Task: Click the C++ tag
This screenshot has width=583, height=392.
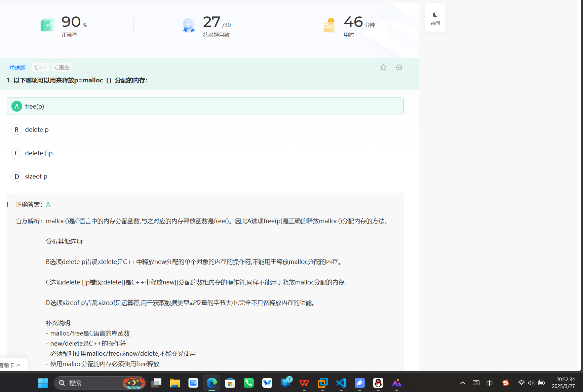Action: pyautogui.click(x=40, y=68)
